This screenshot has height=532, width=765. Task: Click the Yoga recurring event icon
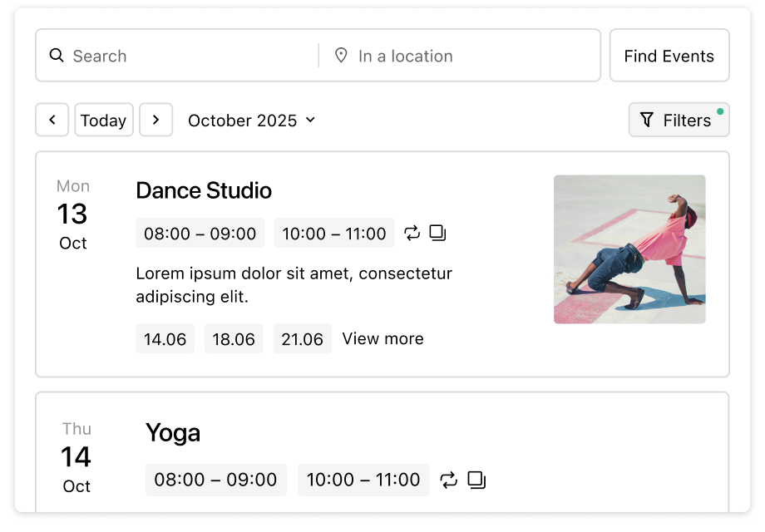click(x=449, y=480)
